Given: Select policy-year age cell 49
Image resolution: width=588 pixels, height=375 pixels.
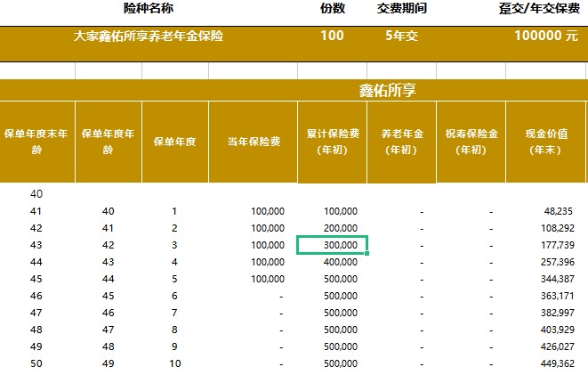Looking at the screenshot, I should [108, 363].
